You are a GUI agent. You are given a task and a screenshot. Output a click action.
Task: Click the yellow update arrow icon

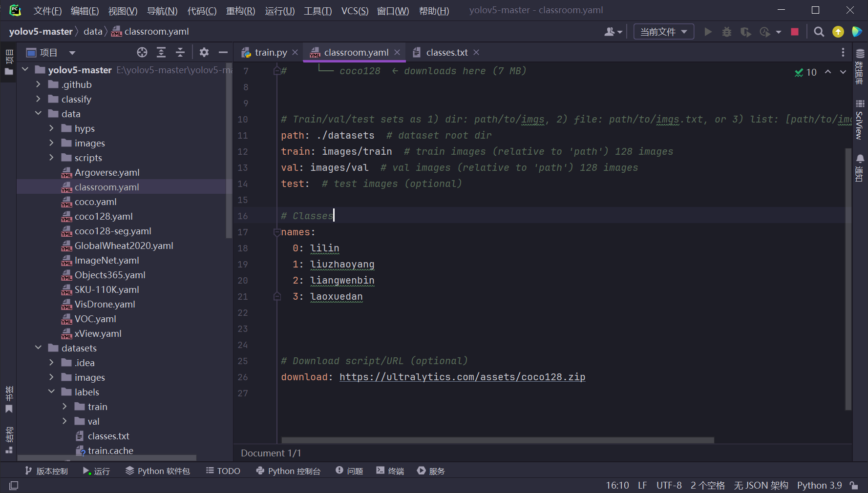click(x=838, y=32)
